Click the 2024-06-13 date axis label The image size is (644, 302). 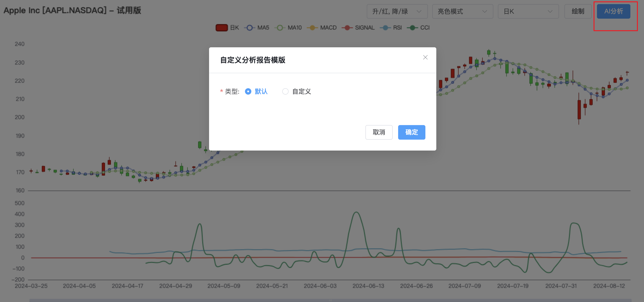tap(368, 286)
